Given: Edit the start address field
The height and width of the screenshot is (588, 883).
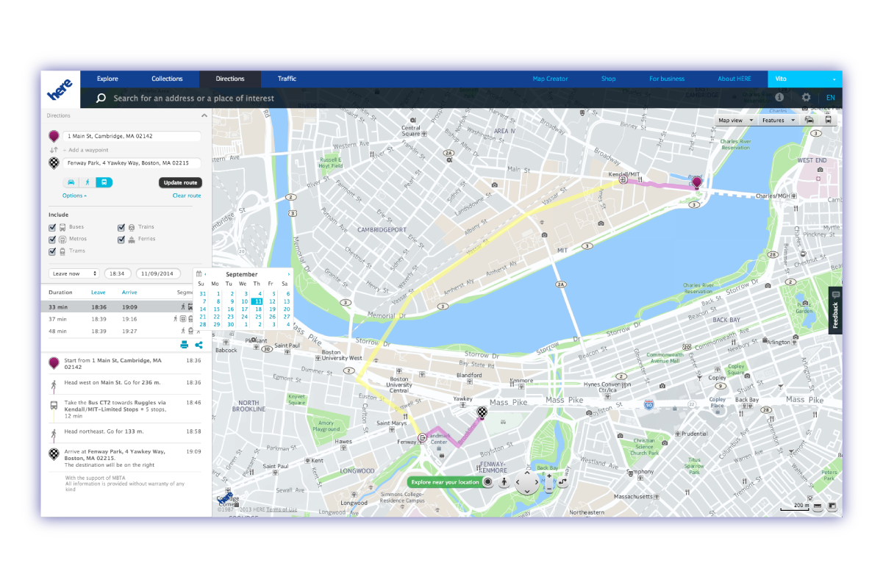Looking at the screenshot, I should pyautogui.click(x=131, y=136).
